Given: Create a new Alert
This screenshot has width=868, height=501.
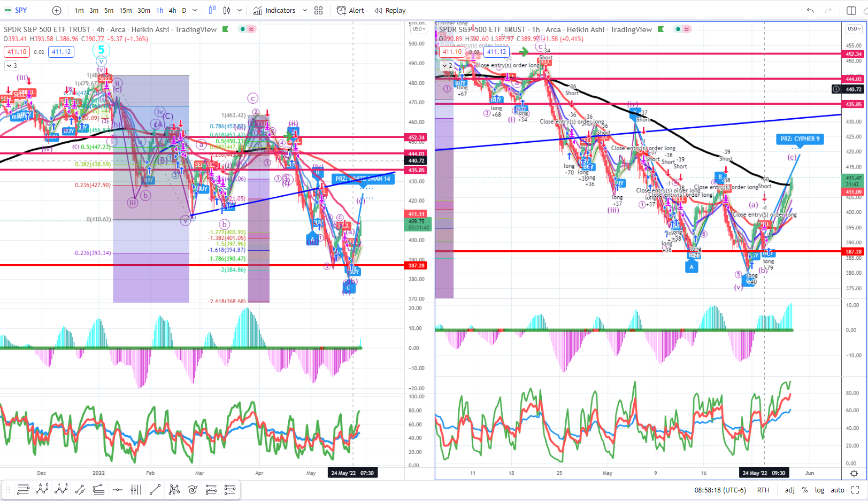Looking at the screenshot, I should tap(350, 10).
